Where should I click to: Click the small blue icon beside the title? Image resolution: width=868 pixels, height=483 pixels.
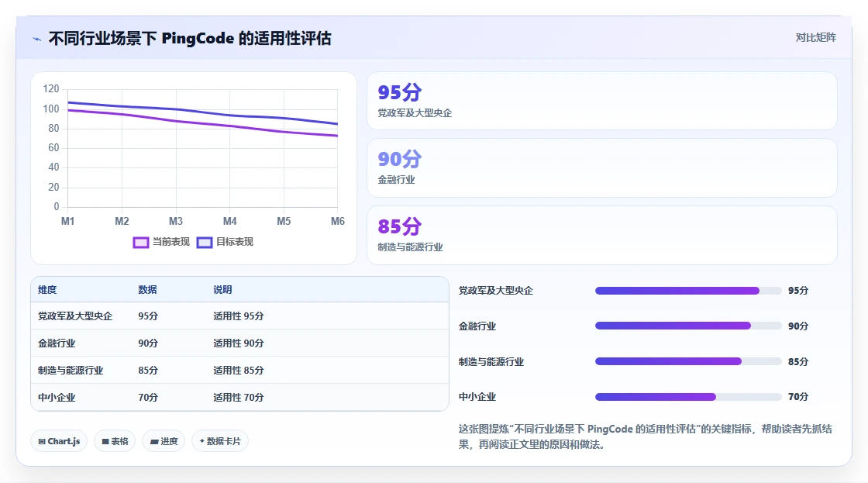pyautogui.click(x=37, y=39)
